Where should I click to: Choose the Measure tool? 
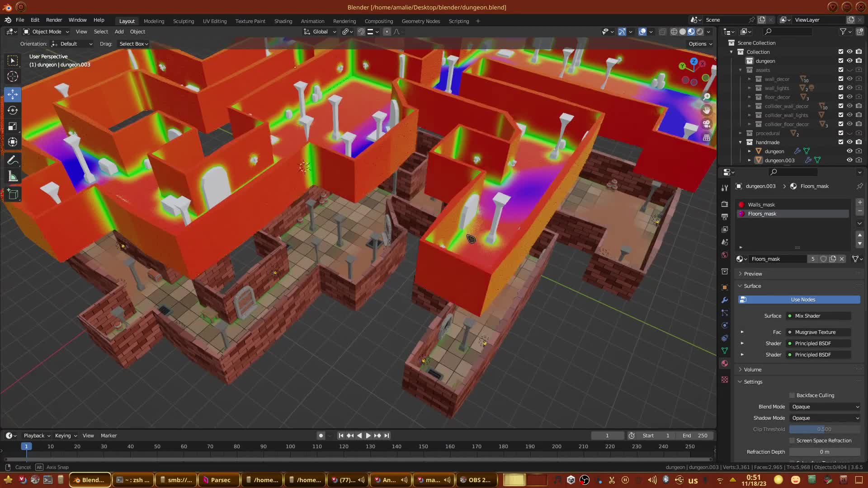[x=13, y=177]
